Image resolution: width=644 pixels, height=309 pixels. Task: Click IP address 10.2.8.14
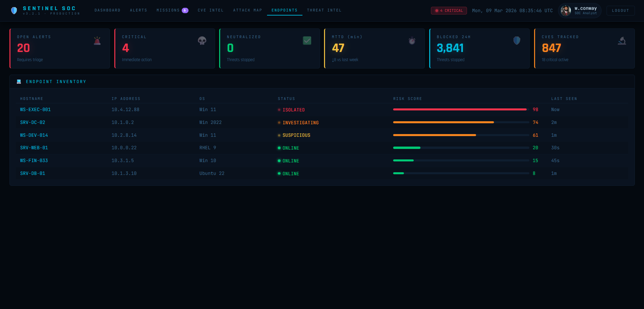coord(124,135)
